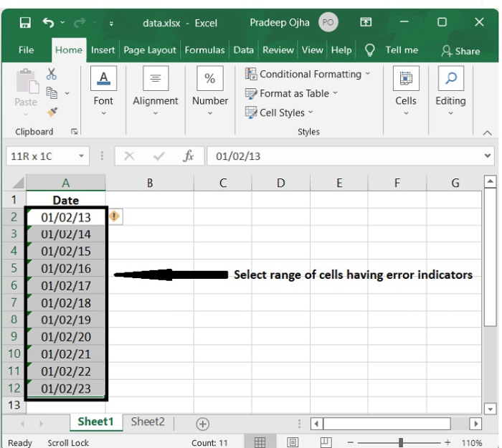Open the Formulas ribbon tab
Viewport: 502px width, 448px height.
tap(205, 50)
